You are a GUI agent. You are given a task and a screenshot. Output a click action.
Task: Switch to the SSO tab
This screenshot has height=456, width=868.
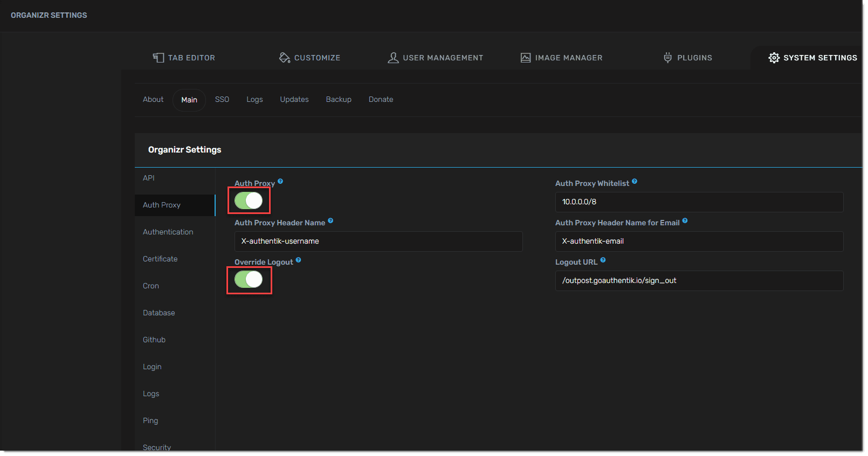222,100
